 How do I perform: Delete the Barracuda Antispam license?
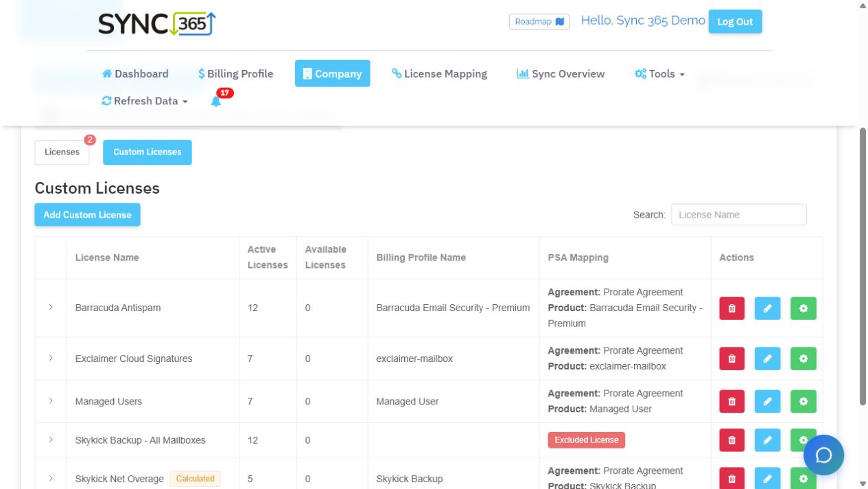coord(731,308)
